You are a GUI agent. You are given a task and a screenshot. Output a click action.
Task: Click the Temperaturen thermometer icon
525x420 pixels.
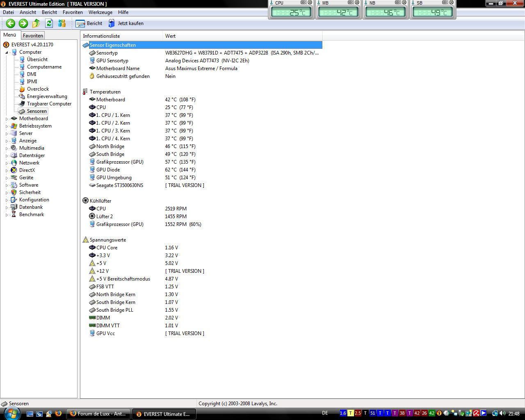(x=85, y=92)
